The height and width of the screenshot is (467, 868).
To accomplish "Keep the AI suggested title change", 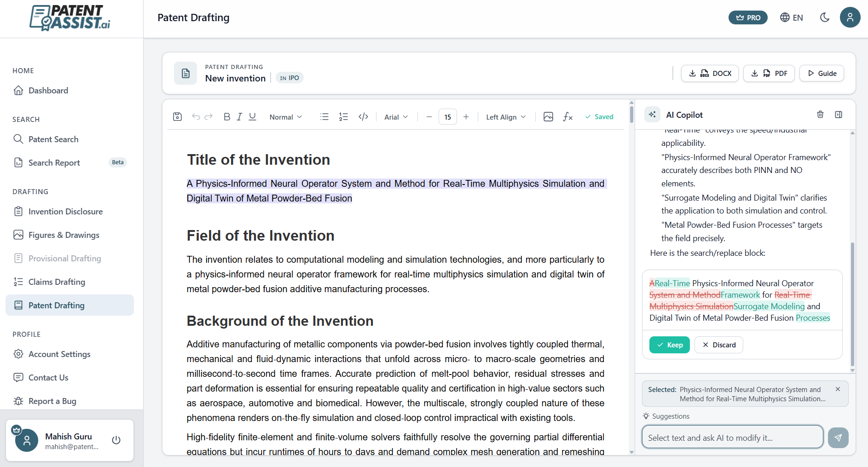I will [669, 345].
